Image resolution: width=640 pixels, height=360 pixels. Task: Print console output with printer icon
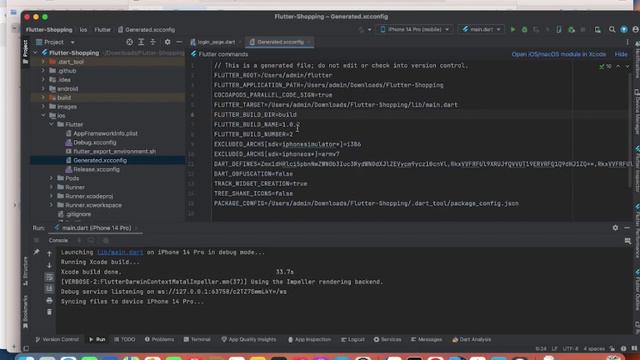[x=49, y=300]
